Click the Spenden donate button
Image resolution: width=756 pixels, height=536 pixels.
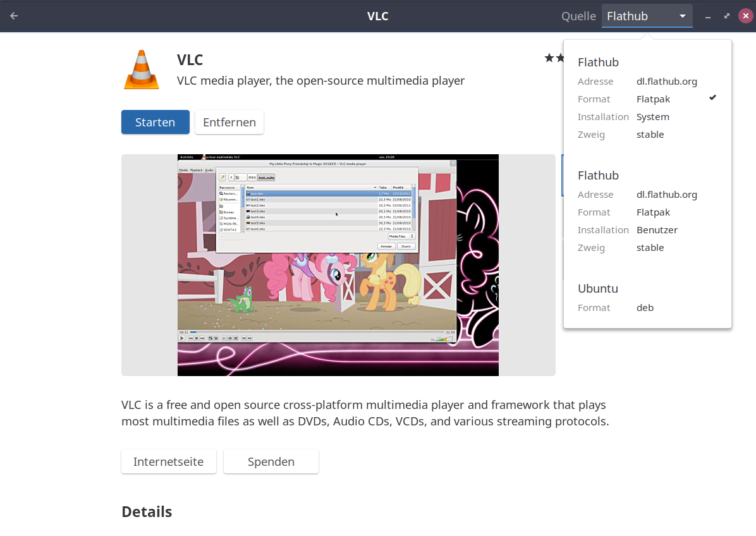pos(271,462)
